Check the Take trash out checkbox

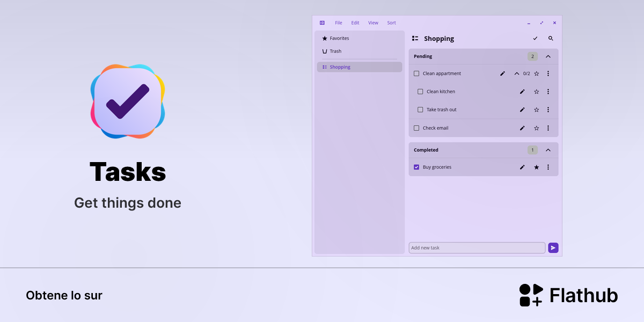[x=420, y=109]
